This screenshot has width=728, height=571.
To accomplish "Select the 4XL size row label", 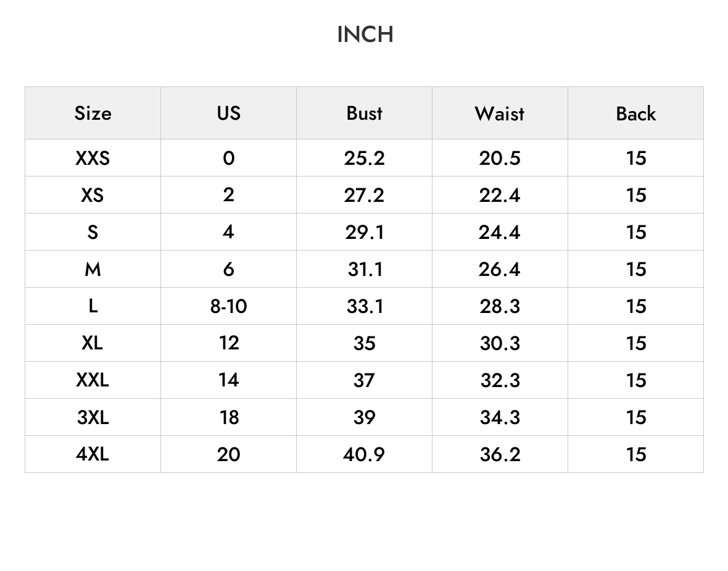I will (93, 454).
